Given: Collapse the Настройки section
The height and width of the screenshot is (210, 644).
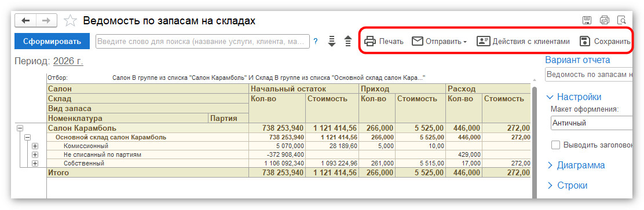Looking at the screenshot, I should click(575, 97).
